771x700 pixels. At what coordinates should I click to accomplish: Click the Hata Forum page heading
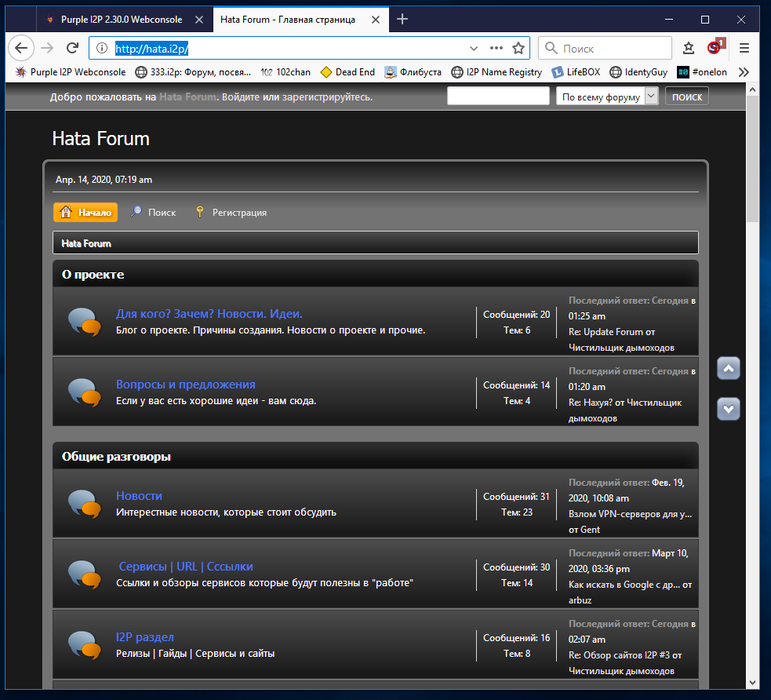tap(101, 139)
